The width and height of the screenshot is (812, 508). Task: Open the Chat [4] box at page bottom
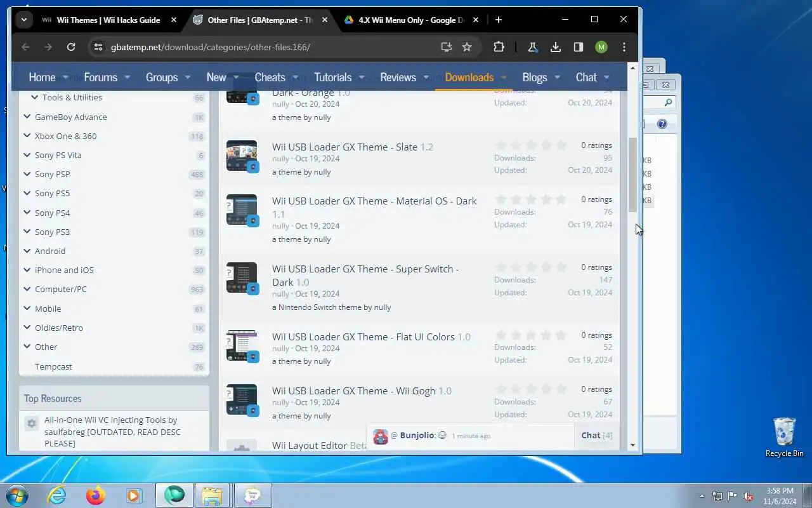597,435
